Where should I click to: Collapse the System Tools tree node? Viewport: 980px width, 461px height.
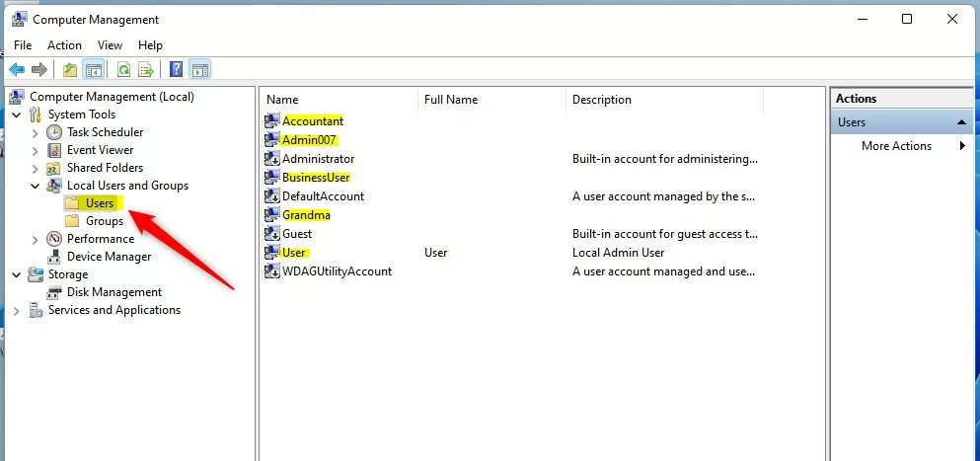[16, 115]
